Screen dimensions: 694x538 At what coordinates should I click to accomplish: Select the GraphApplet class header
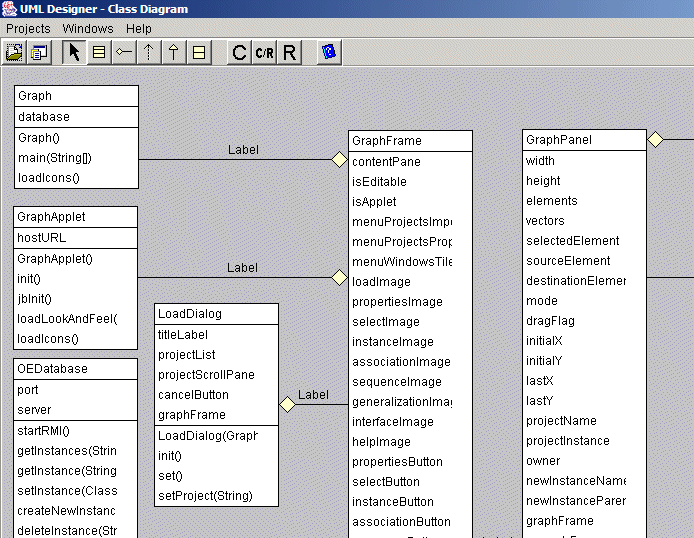click(x=76, y=217)
